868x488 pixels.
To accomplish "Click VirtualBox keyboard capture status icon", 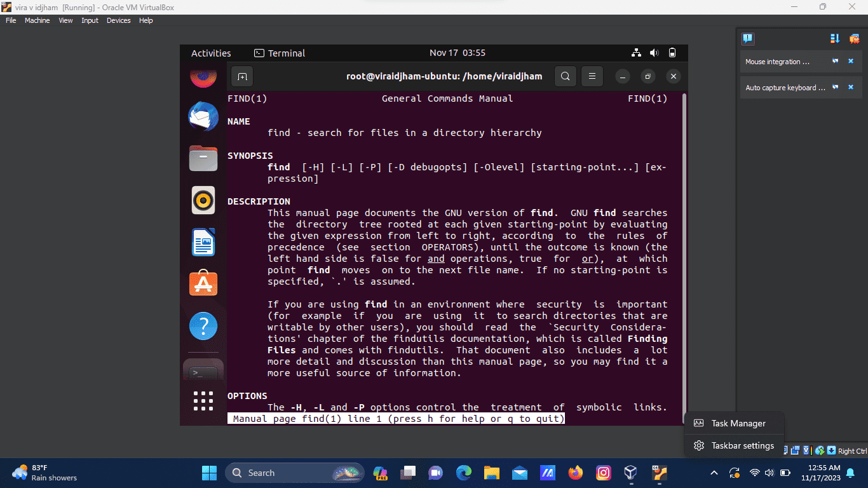I will click(831, 451).
